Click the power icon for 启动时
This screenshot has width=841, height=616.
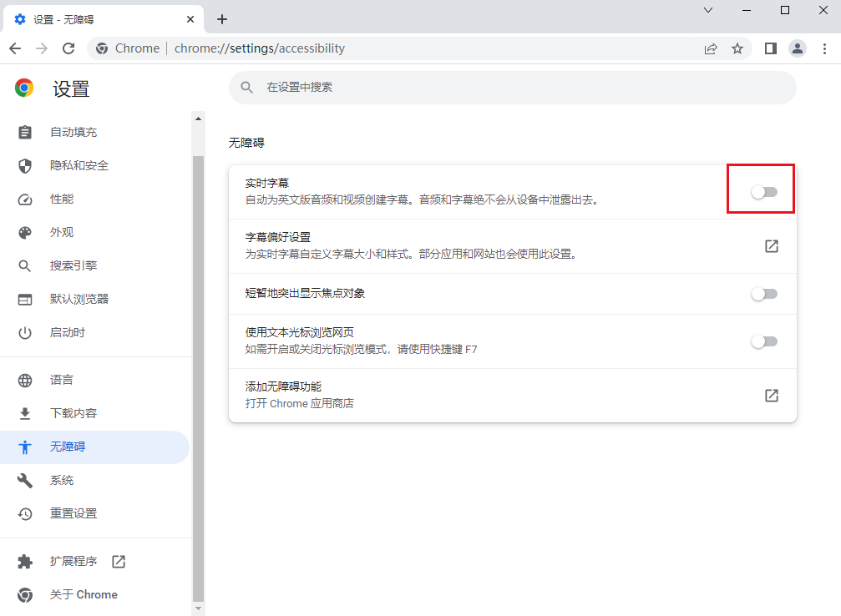(25, 333)
